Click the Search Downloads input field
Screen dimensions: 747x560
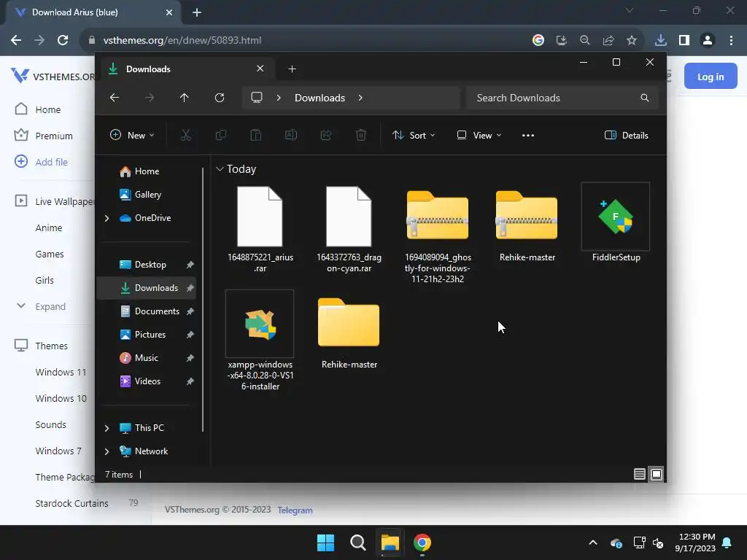click(562, 98)
